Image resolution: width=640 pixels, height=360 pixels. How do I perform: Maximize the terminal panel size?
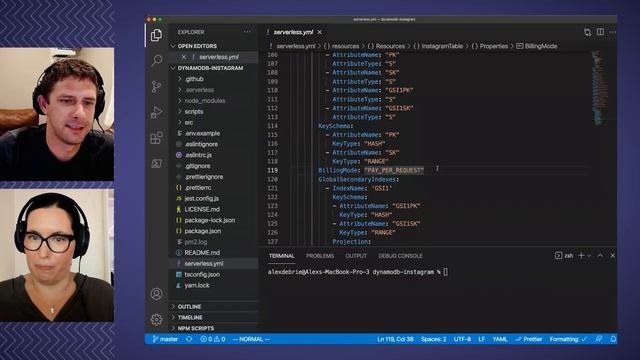(x=600, y=256)
